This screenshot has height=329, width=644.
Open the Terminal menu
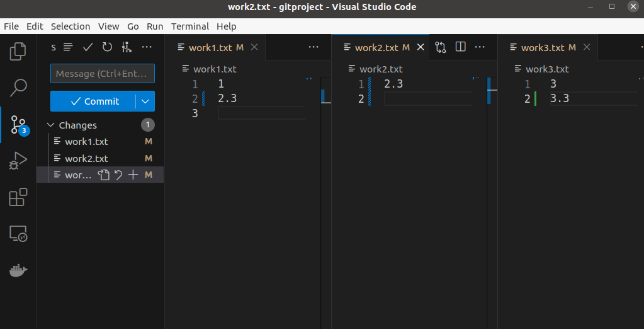point(189,26)
